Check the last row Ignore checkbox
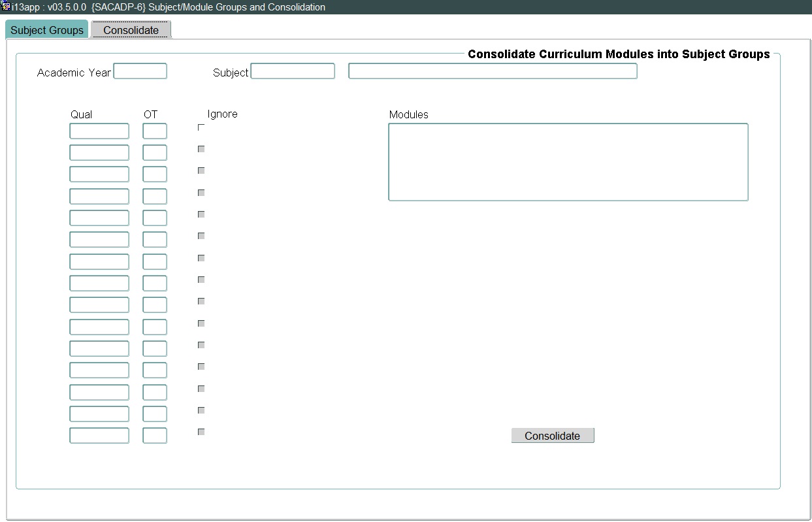Image resolution: width=812 pixels, height=522 pixels. click(x=201, y=432)
